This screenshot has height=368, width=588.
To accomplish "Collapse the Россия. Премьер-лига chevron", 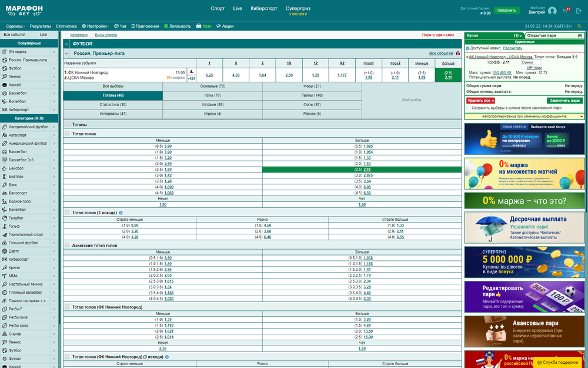I will [x=67, y=54].
